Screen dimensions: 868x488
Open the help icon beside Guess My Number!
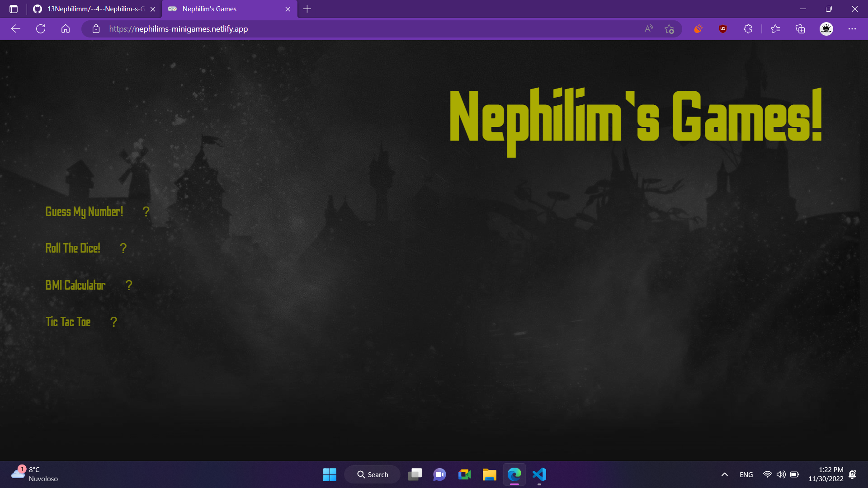(x=146, y=211)
